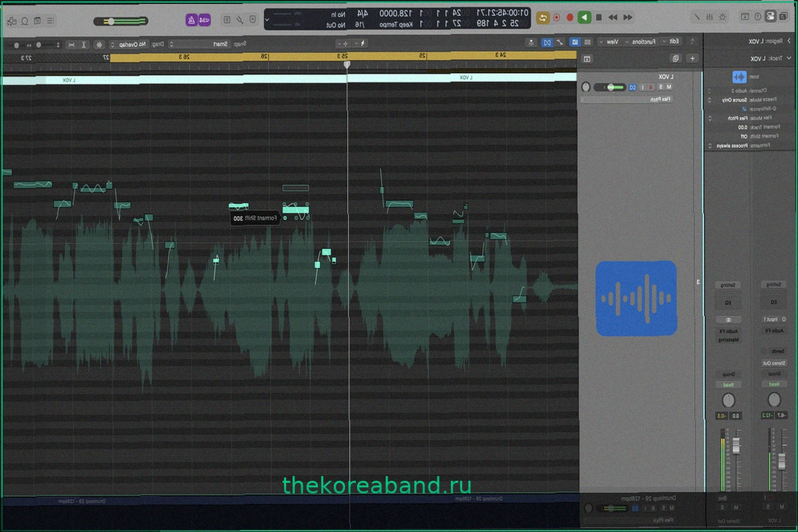Screen dimensions: 798x532
Task: Click the Replace mode X button
Action: [x=253, y=20]
